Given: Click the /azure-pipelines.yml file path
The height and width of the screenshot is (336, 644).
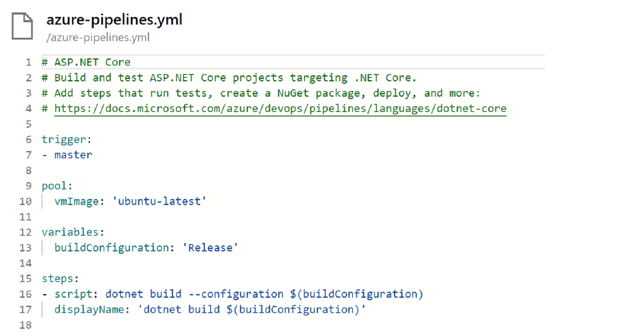Looking at the screenshot, I should (98, 37).
